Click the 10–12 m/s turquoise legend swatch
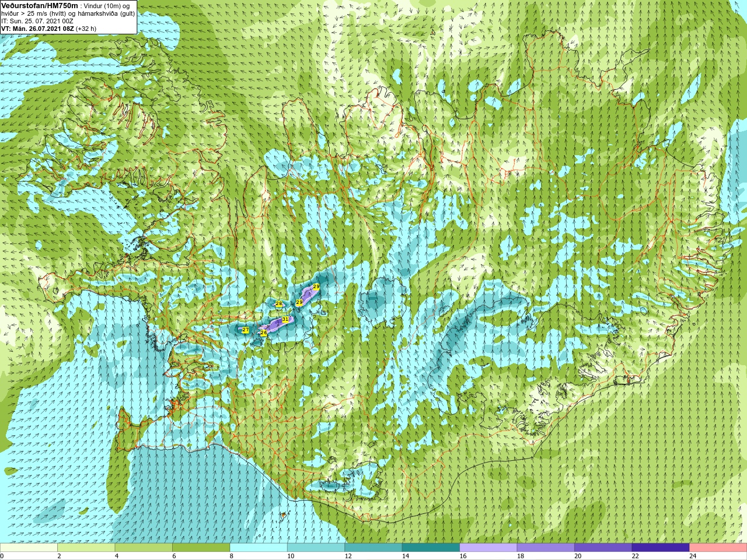 pyautogui.click(x=316, y=548)
